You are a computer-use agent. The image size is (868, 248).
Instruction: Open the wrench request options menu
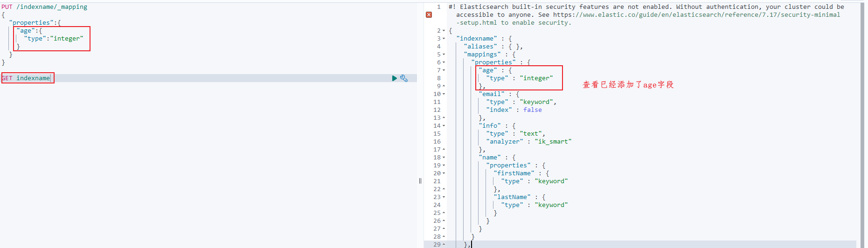tap(404, 78)
